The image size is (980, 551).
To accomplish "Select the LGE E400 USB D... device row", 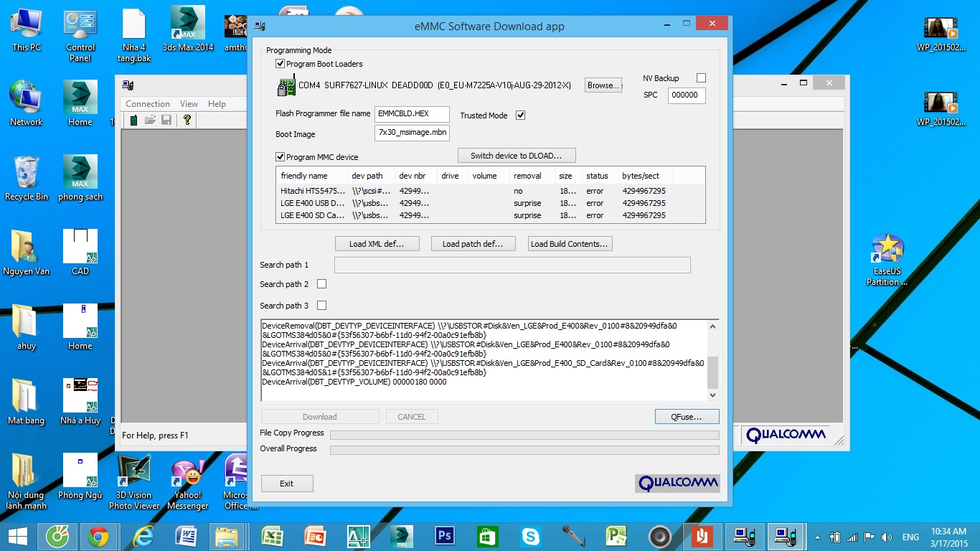I will (x=490, y=203).
